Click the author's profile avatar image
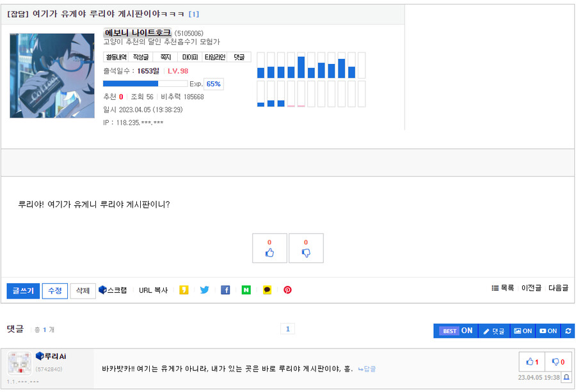The height and width of the screenshot is (392, 576). [52, 75]
